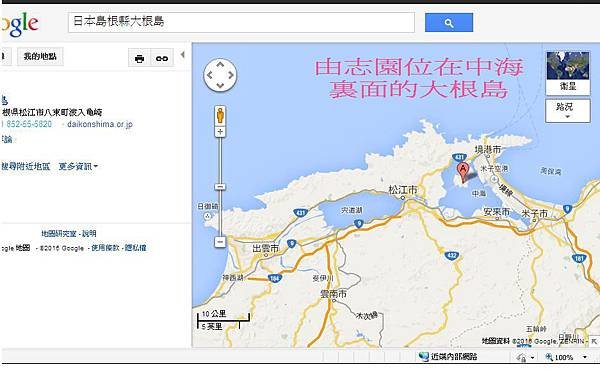Open the 說明 help link

click(89, 233)
